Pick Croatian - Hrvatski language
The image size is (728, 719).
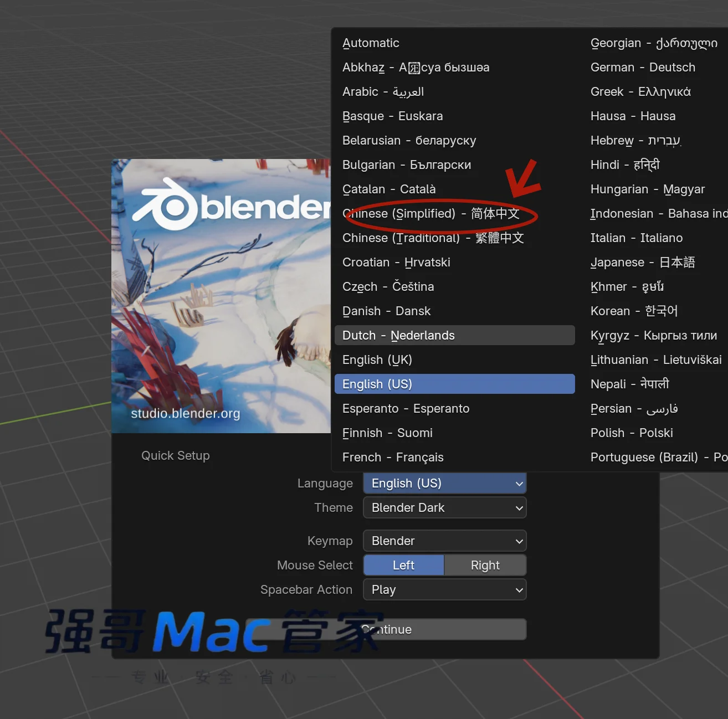click(x=454, y=262)
